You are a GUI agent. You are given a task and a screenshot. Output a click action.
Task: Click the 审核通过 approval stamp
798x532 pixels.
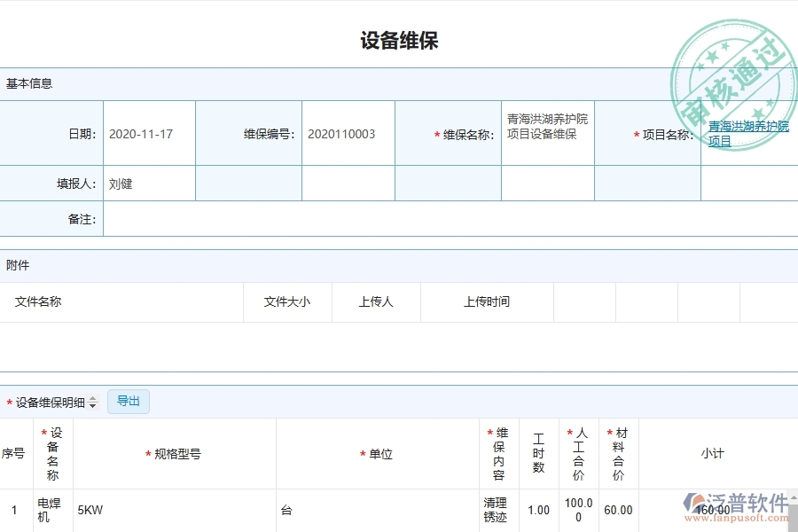[x=736, y=53]
